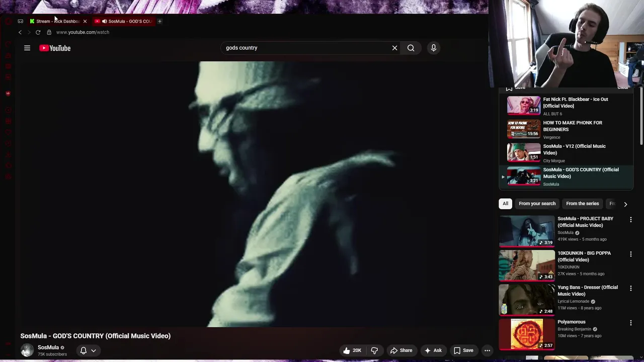The image size is (644, 362).
Task: Go to YouTube home via logo
Action: (x=55, y=48)
